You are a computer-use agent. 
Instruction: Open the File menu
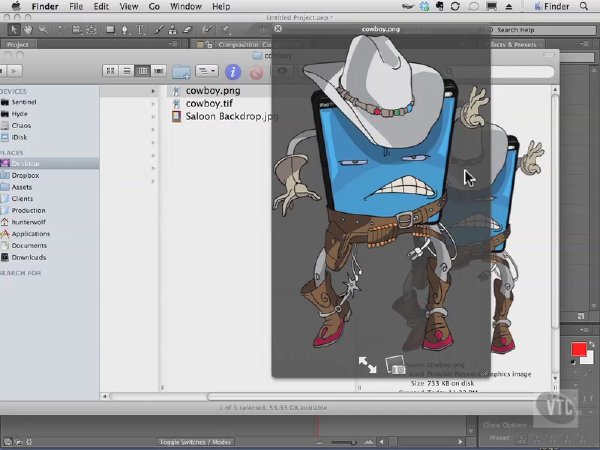(76, 7)
